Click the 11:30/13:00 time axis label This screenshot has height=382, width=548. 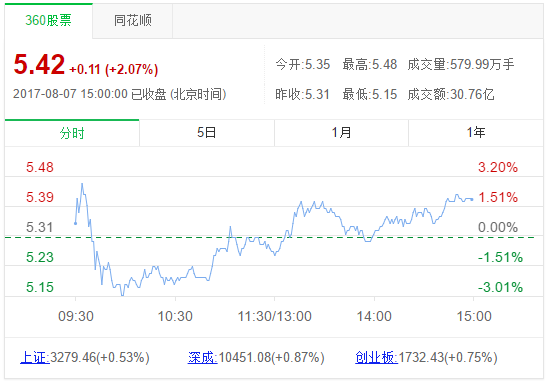point(275,317)
